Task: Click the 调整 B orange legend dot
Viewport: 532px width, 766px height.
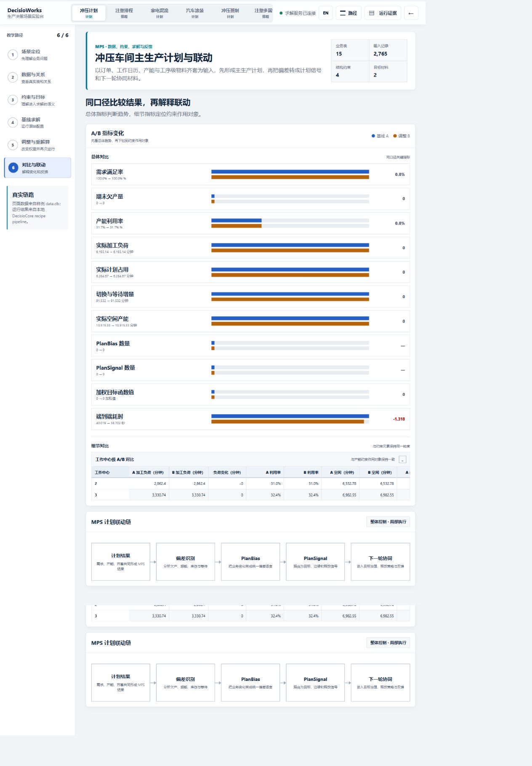Action: click(395, 136)
